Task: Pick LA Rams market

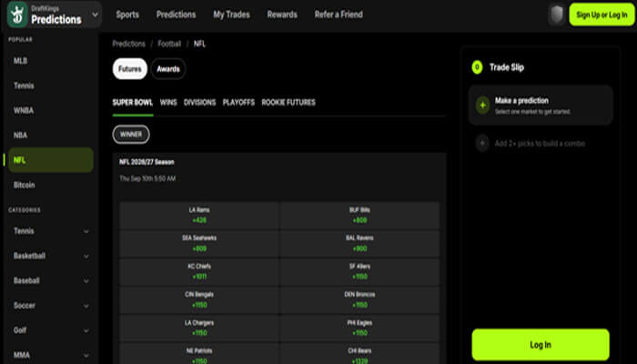Action: pyautogui.click(x=199, y=215)
